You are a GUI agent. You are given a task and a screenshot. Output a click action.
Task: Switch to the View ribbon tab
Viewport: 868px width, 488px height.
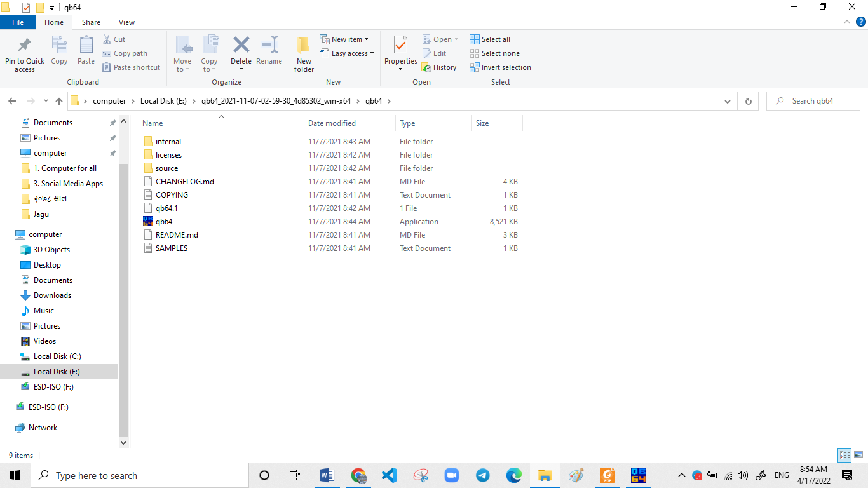pos(126,22)
